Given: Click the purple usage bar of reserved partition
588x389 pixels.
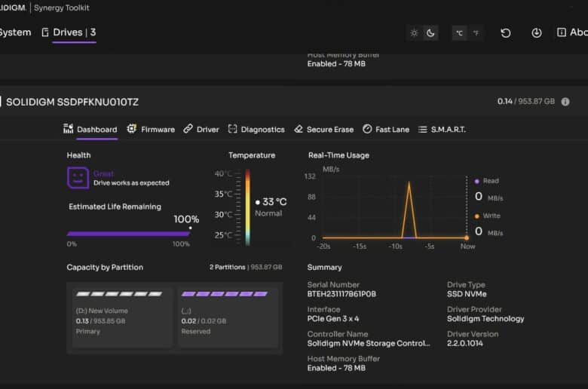Looking at the screenshot, I should (225, 294).
